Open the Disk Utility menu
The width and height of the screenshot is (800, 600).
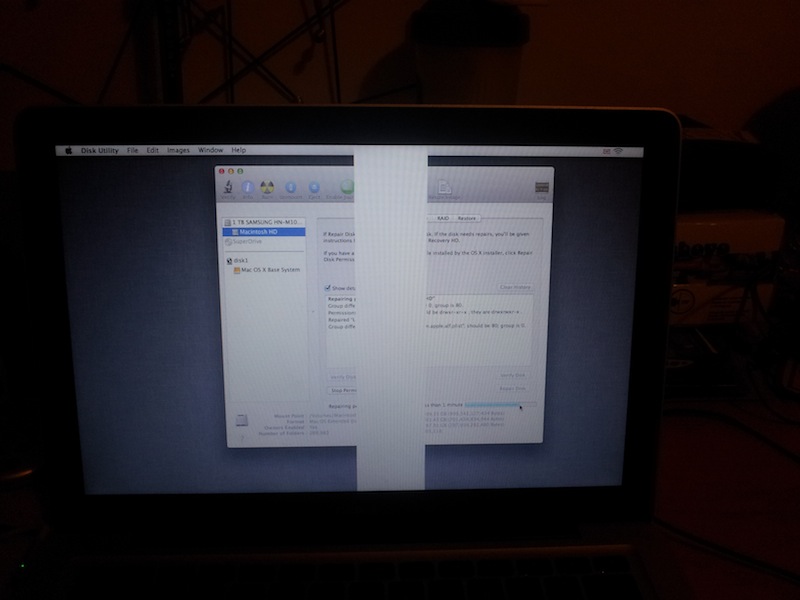click(x=99, y=151)
